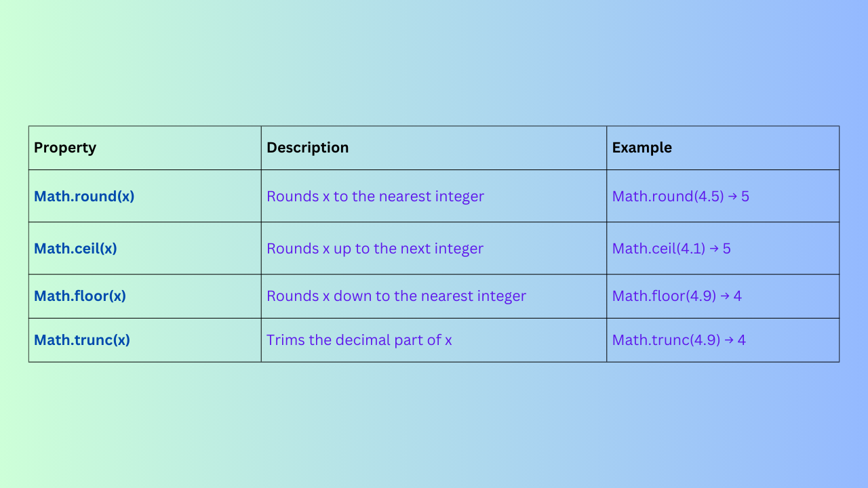Click the Description column header
868x488 pixels.
[x=307, y=148]
